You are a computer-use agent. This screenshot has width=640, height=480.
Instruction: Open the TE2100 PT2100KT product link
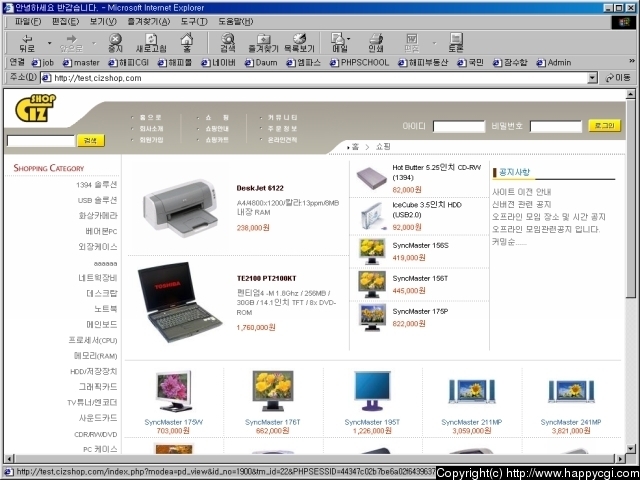(x=267, y=278)
